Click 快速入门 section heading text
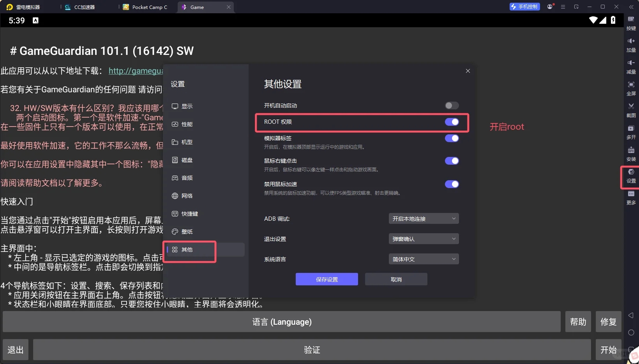 [x=17, y=201]
